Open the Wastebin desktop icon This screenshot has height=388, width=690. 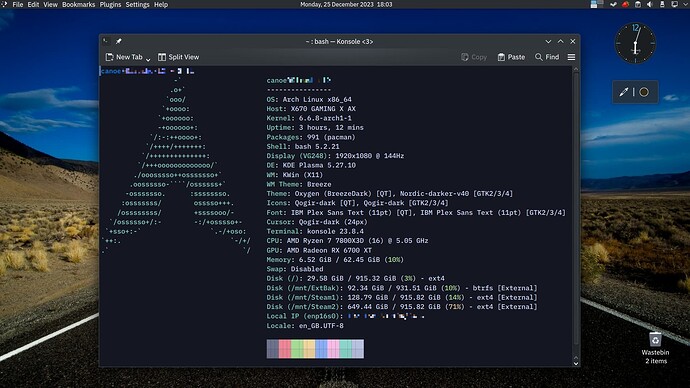pos(655,348)
